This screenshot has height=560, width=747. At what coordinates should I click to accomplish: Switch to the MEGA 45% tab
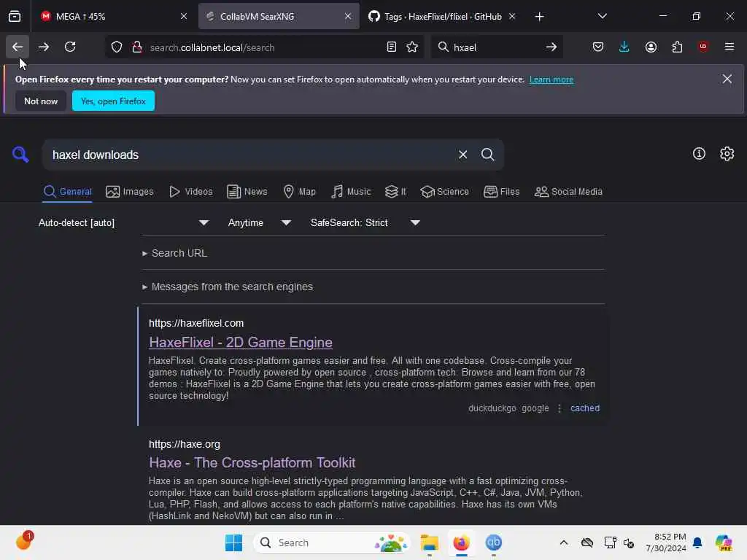[x=113, y=16]
